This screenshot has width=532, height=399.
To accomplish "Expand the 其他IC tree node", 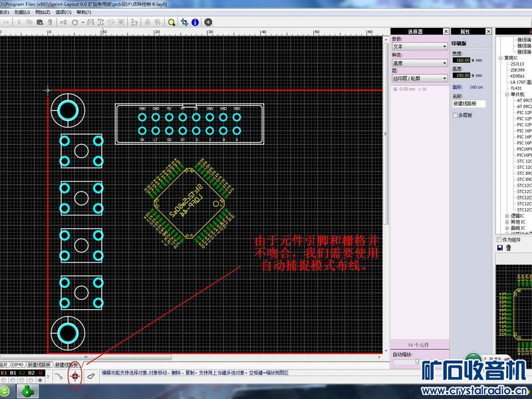I will coord(507,222).
